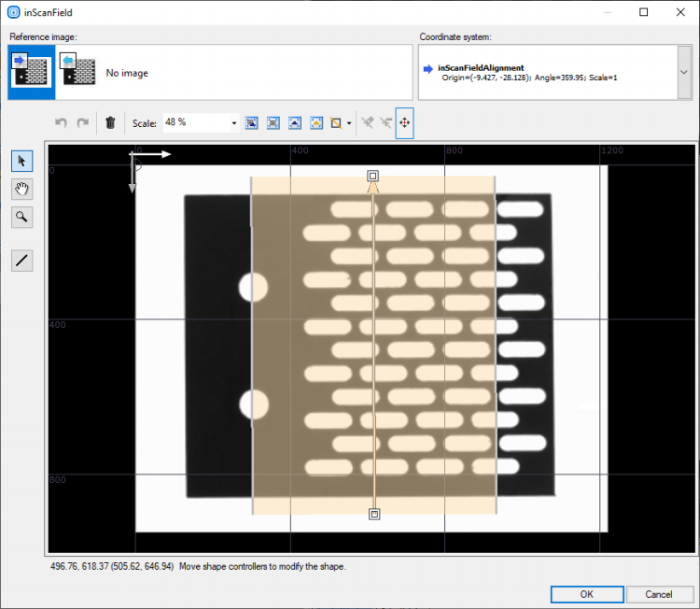Open the arrow beside the orange square icon
Screen dimensions: 700x609
(349, 122)
